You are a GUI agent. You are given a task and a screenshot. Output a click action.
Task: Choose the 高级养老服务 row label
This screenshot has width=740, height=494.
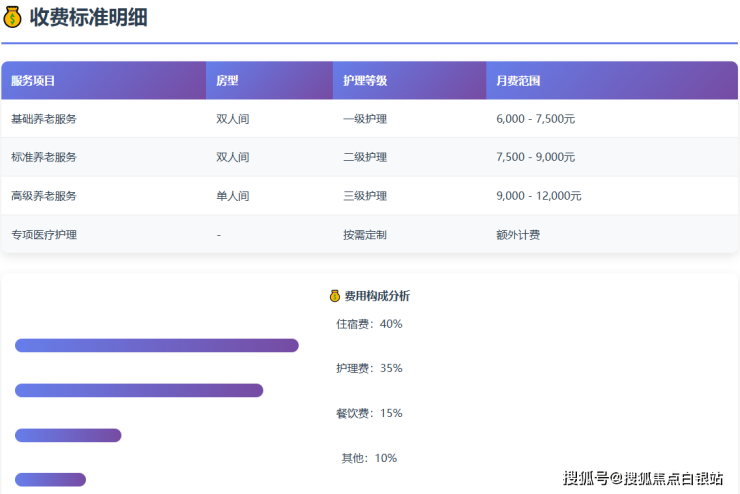43,196
